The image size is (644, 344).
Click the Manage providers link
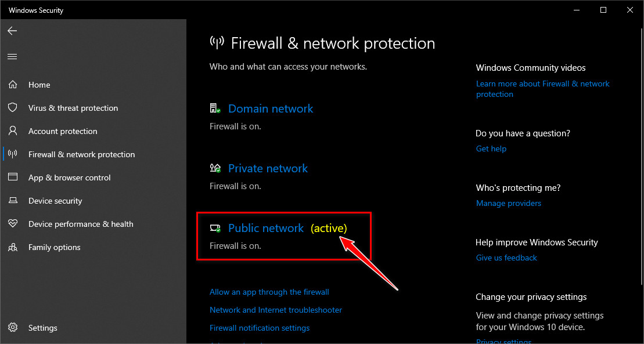click(x=508, y=203)
